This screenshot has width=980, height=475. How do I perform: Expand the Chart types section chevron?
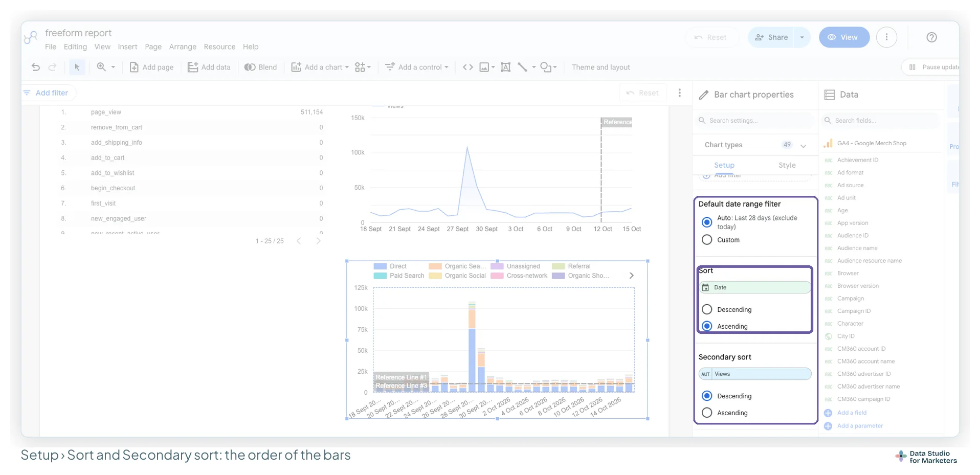pyautogui.click(x=803, y=146)
